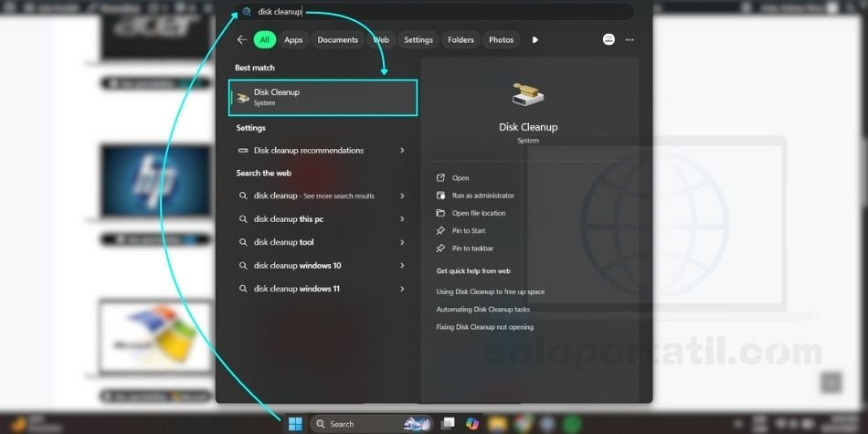The width and height of the screenshot is (868, 434).
Task: Click the Windows logo thumbnail in background page
Action: tap(156, 336)
